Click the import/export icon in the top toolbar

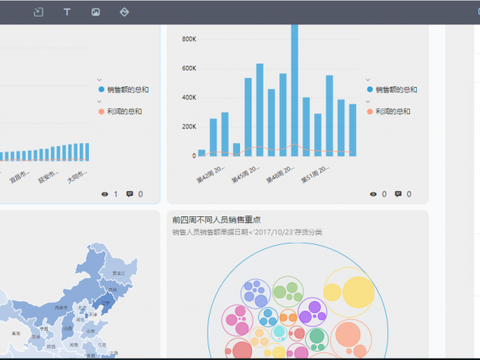38,12
